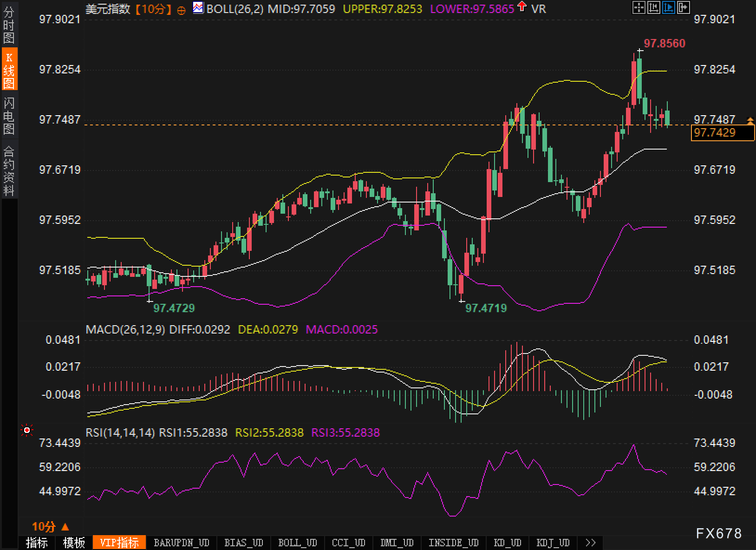756x550 pixels.
Task: Click the blue highlighted chart icon at top right
Action: [x=669, y=7]
